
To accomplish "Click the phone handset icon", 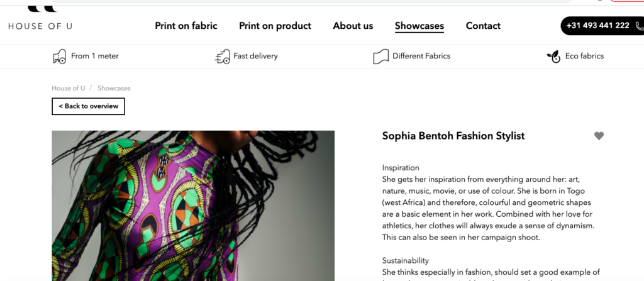I will tap(640, 26).
